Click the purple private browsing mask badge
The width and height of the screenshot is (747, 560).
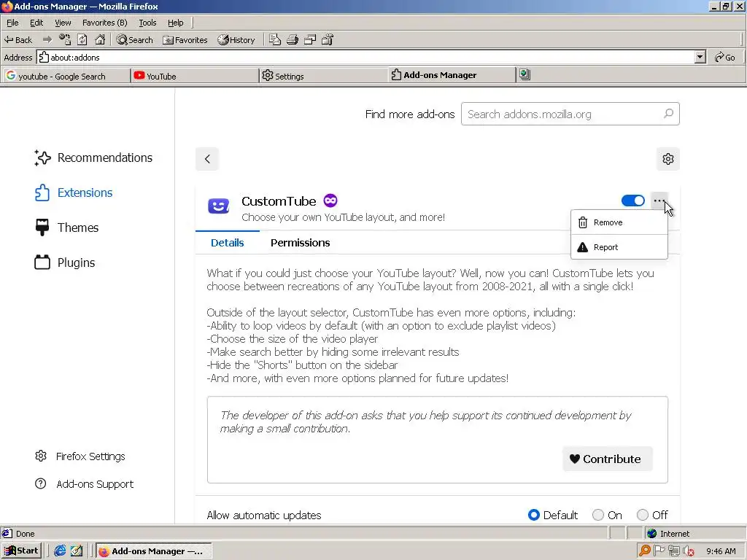point(330,201)
